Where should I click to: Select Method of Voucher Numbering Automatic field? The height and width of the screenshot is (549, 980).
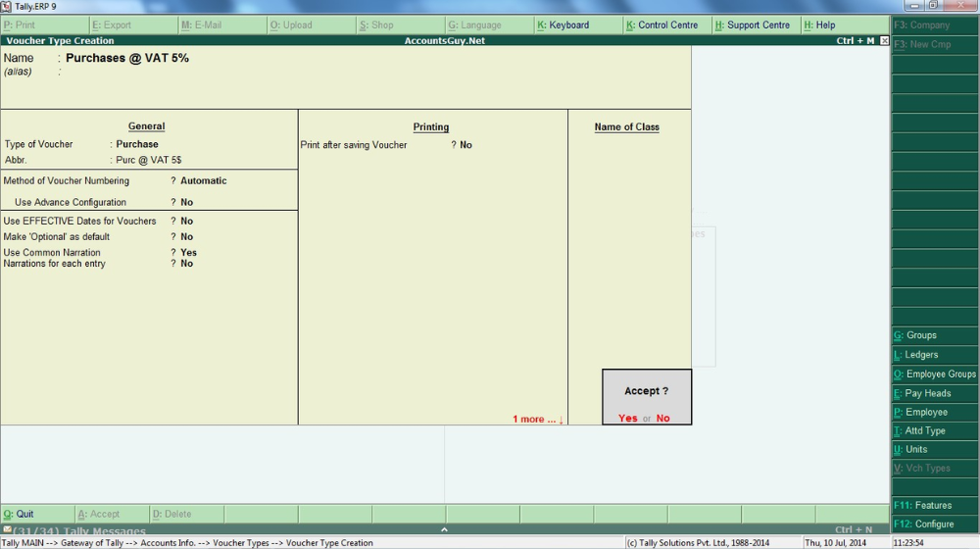[x=203, y=180]
